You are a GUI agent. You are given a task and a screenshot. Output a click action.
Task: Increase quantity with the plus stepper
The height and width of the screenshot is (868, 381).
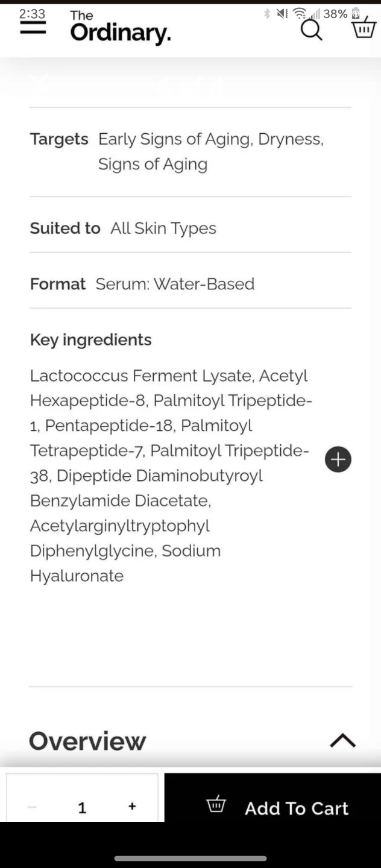point(131,806)
